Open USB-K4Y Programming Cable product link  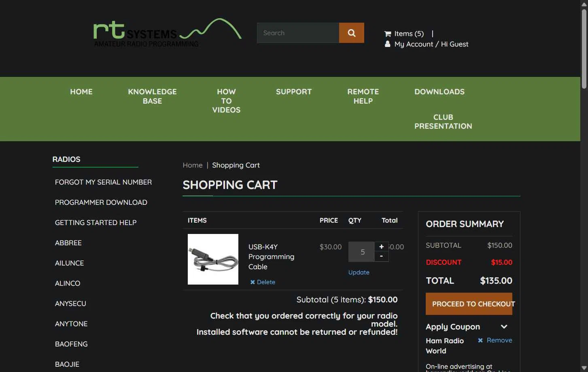[x=271, y=257]
